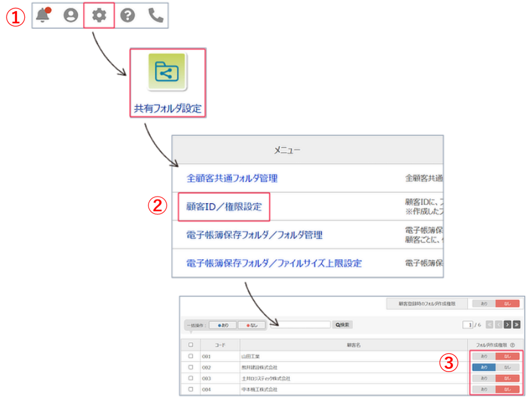This screenshot has height=398, width=532.
Task: Open the 共有フォルダ設定 shared folder icon
Action: click(167, 73)
